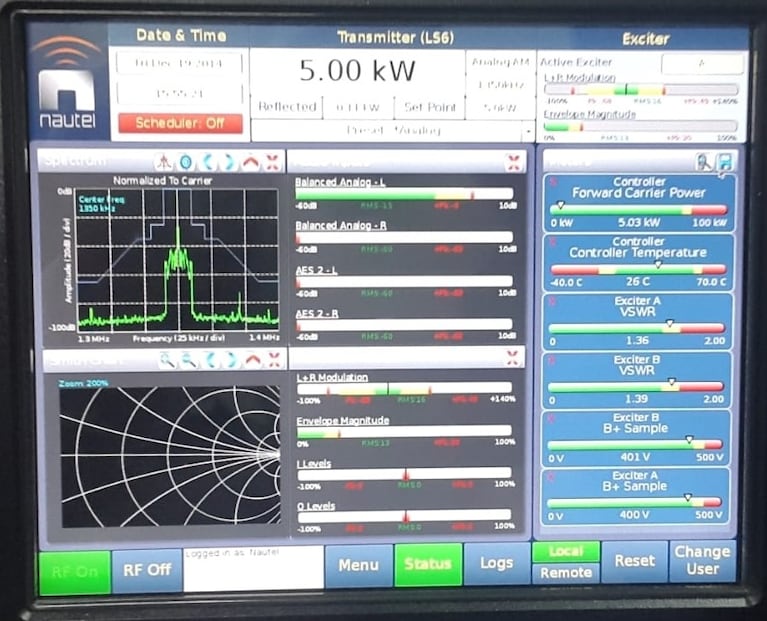The width and height of the screenshot is (767, 621).
Task: Click the Balanced Analog - L level bar
Action: (404, 194)
